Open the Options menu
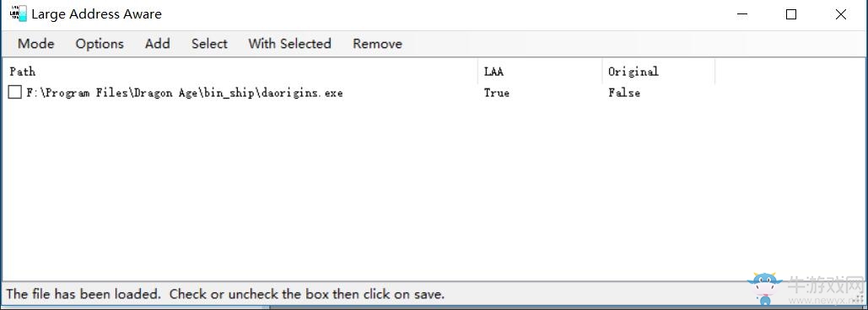 point(100,44)
